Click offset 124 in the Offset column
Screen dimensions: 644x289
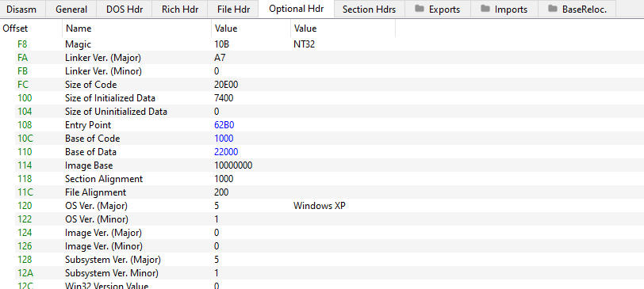coord(25,233)
